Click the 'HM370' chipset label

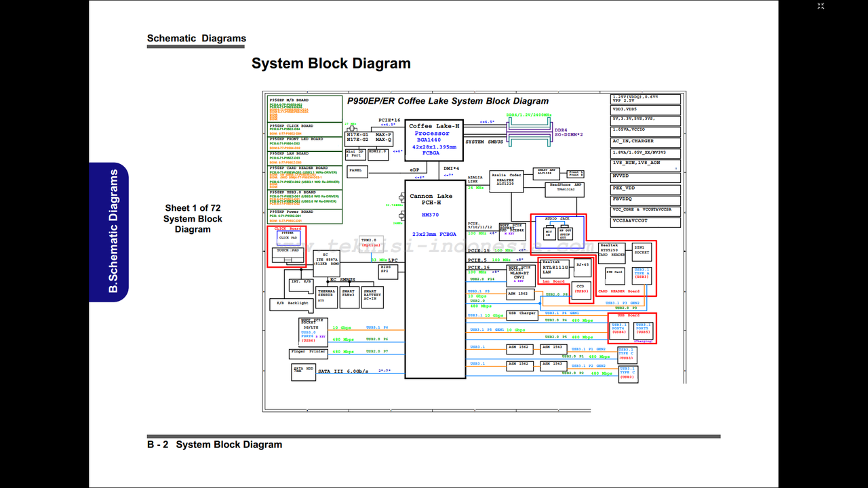[x=430, y=215]
